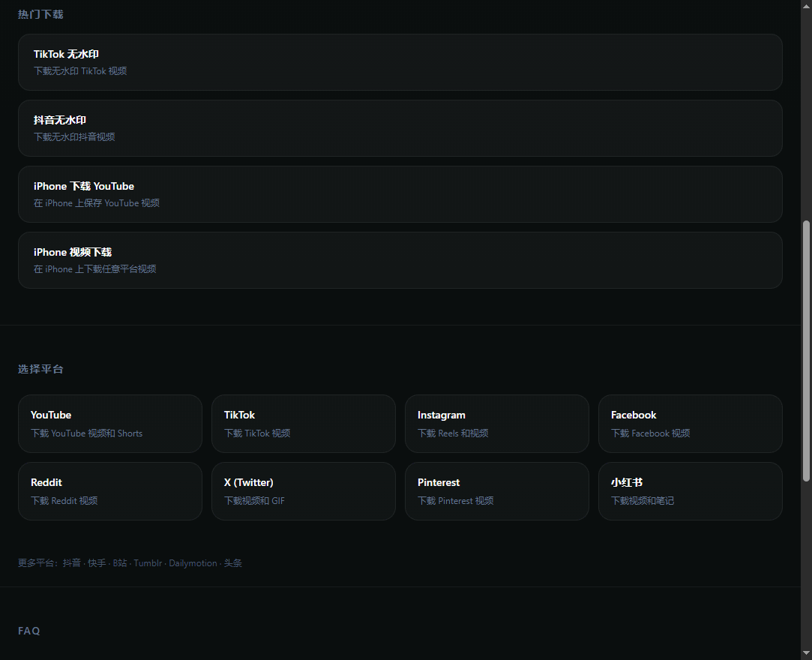Click the FAQ section heading
Screen dimensions: 812x660
point(29,631)
